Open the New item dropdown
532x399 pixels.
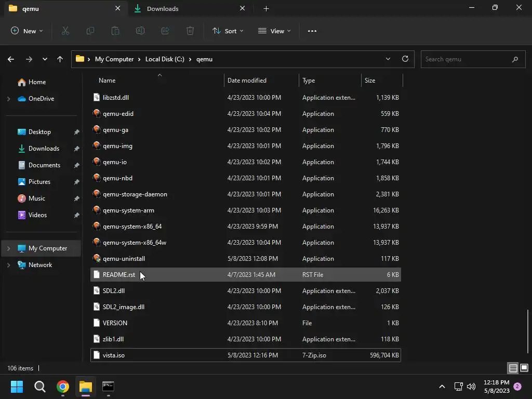pyautogui.click(x=27, y=31)
